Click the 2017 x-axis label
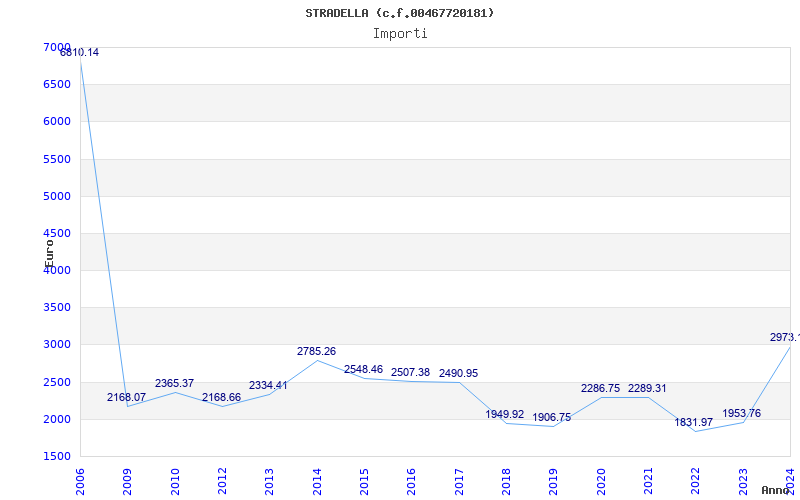The image size is (800, 500). [x=459, y=482]
